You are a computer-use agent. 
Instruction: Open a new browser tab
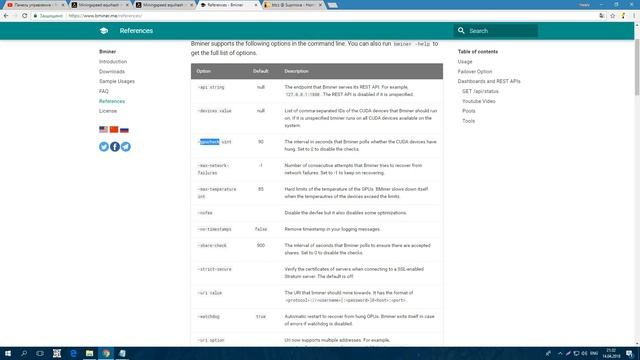pos(333,5)
